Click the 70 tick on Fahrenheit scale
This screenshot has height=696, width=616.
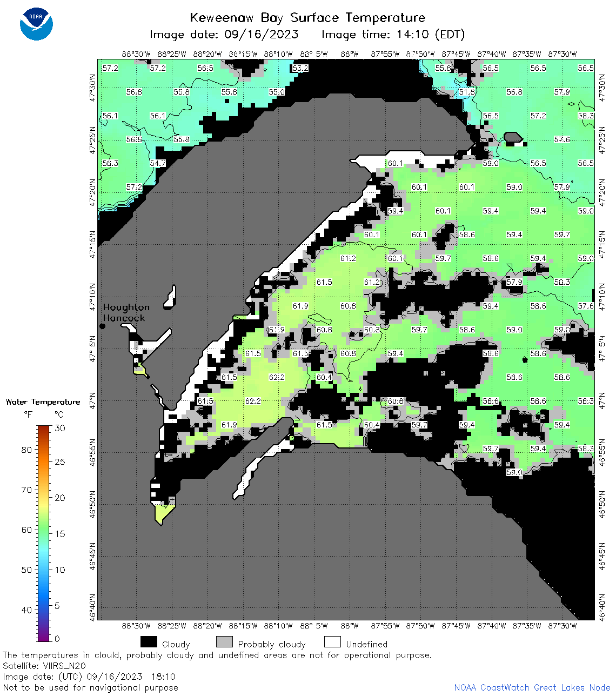[26, 490]
